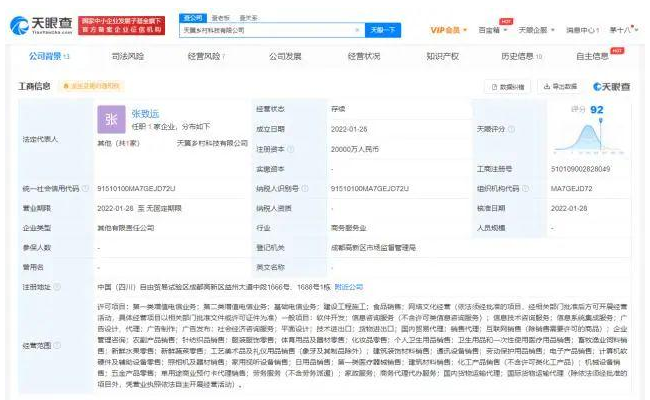Click the red HOT badge above 百宝箱
Screen dimensions: 650x400
pyautogui.click(x=506, y=21)
